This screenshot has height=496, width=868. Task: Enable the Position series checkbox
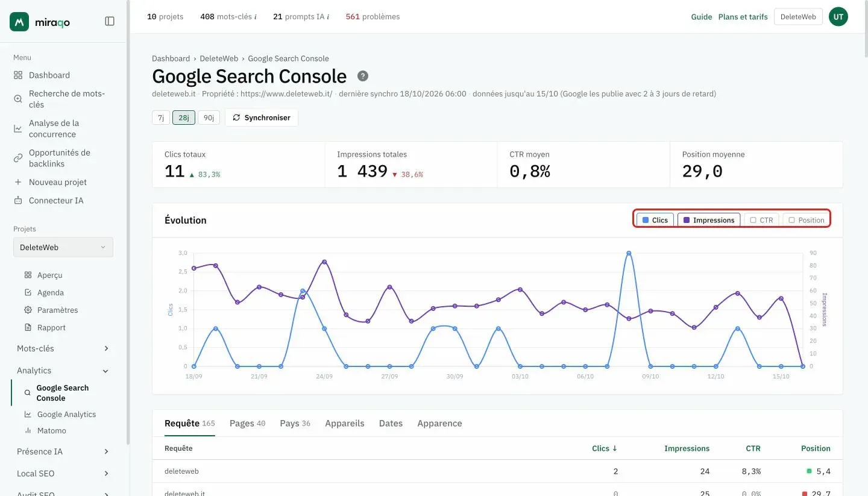point(807,220)
